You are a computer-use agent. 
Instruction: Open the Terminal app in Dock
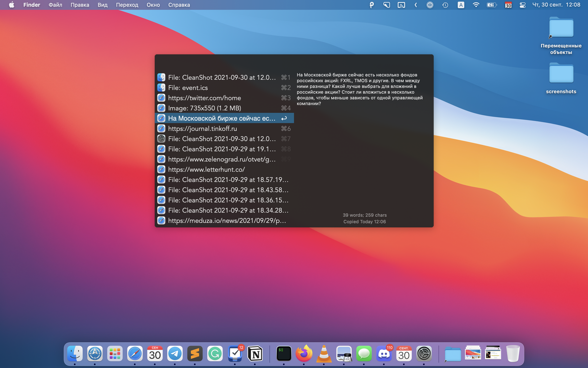click(284, 353)
